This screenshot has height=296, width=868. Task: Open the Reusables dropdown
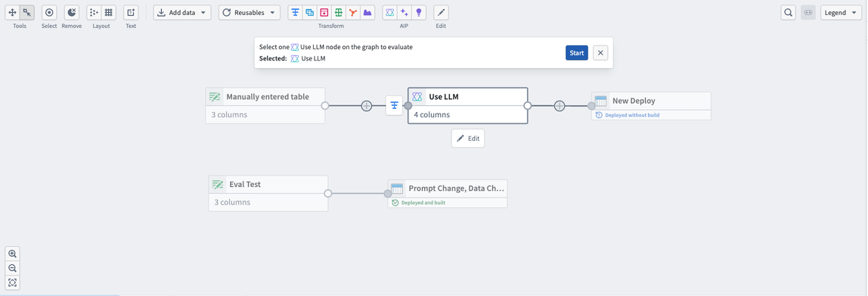coord(249,12)
